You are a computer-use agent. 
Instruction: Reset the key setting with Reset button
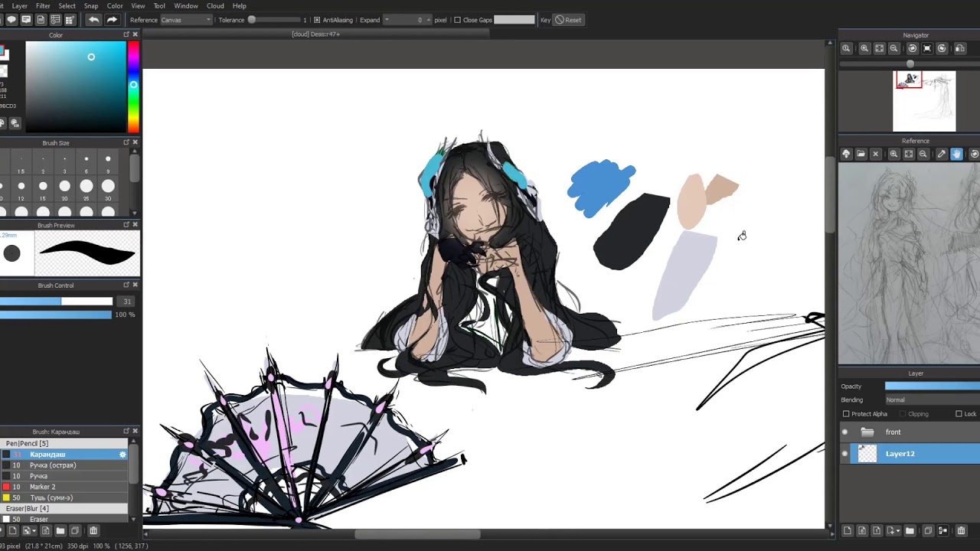pos(568,20)
